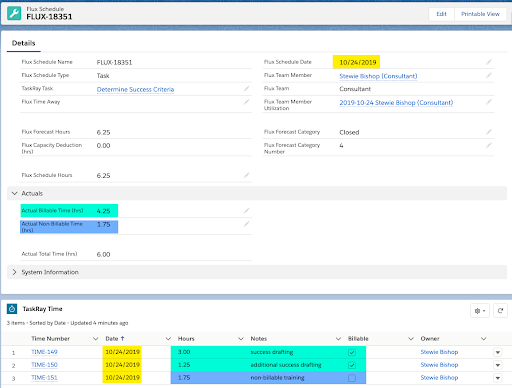512x388 pixels.
Task: Open Owner column dropdown chevron
Action: pos(483,339)
